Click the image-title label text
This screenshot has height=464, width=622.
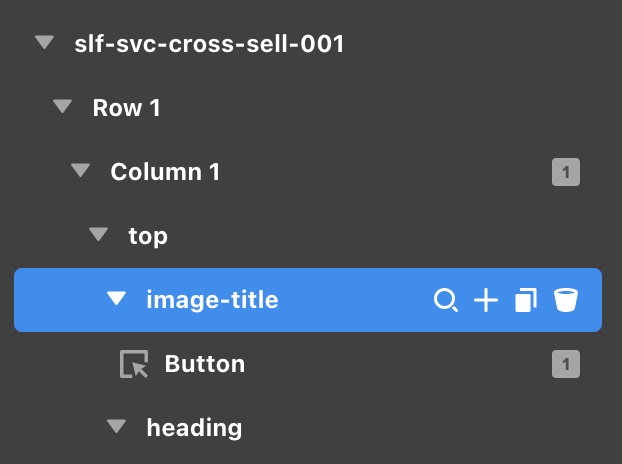[212, 300]
